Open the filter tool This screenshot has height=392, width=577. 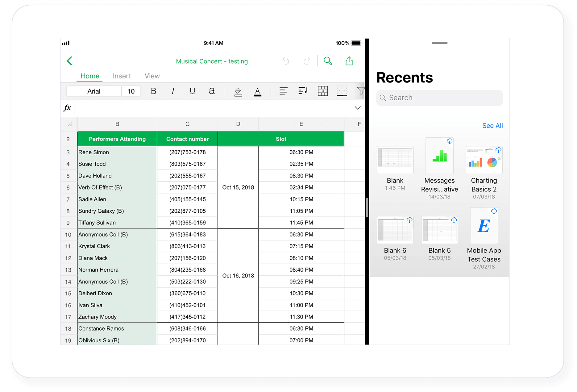click(x=361, y=91)
